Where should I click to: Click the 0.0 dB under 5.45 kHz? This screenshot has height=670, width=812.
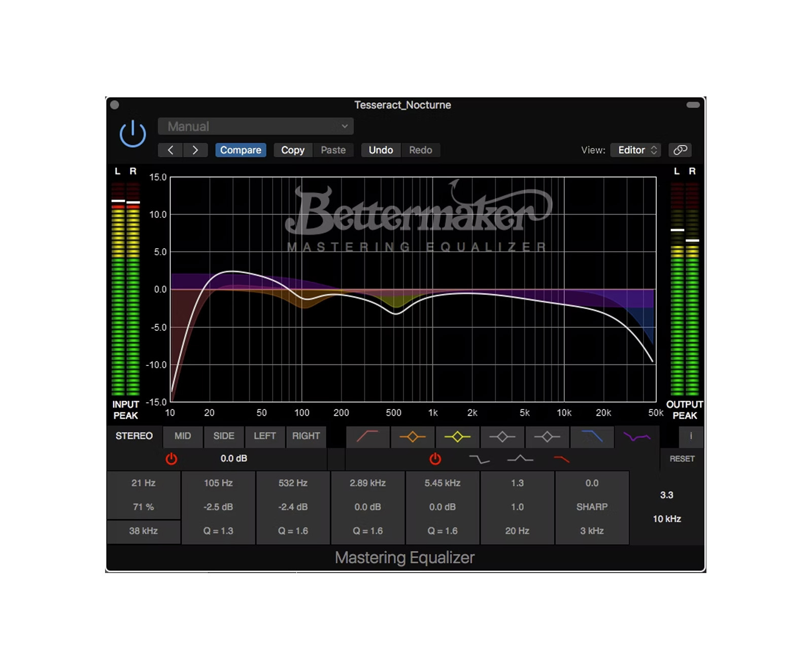[x=443, y=507]
